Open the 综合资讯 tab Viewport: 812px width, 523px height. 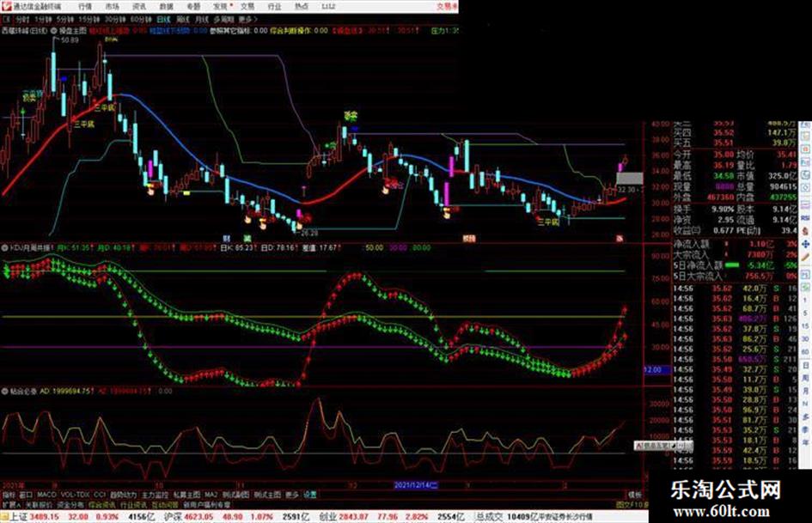tap(101, 504)
